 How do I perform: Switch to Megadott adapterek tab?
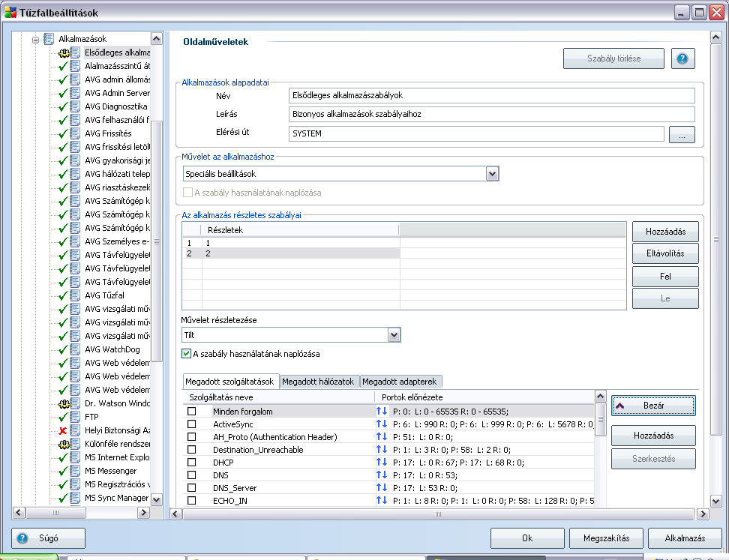pyautogui.click(x=399, y=382)
